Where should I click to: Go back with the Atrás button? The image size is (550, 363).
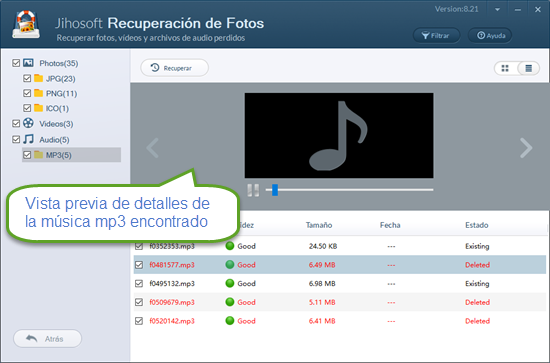pos(47,338)
